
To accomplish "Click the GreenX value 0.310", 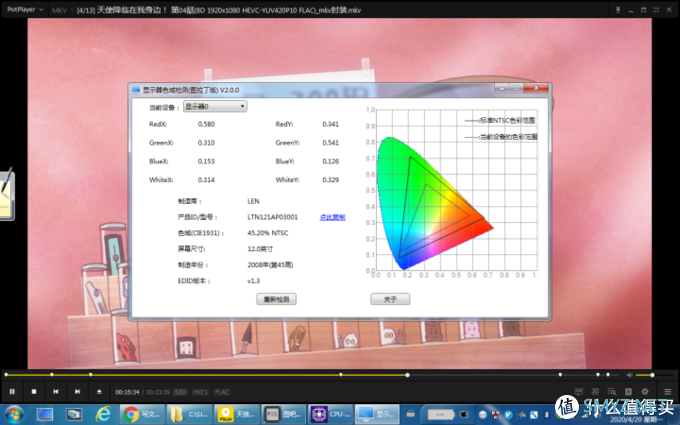I will pos(206,143).
